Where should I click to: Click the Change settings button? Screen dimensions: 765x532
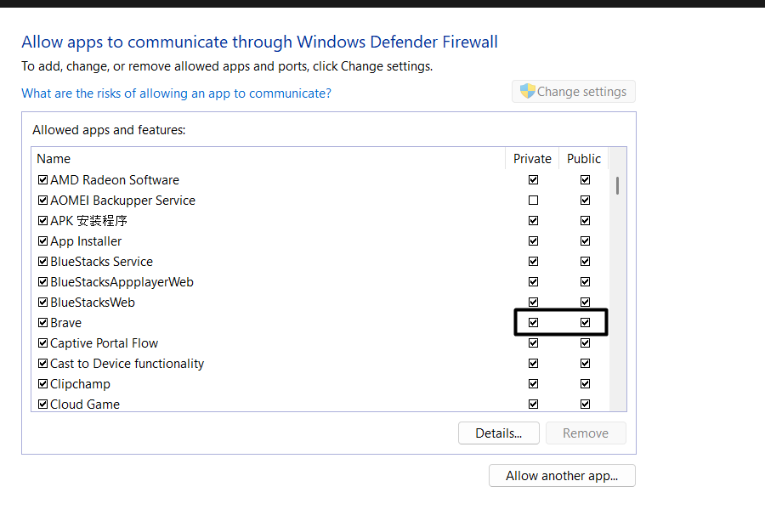(574, 92)
